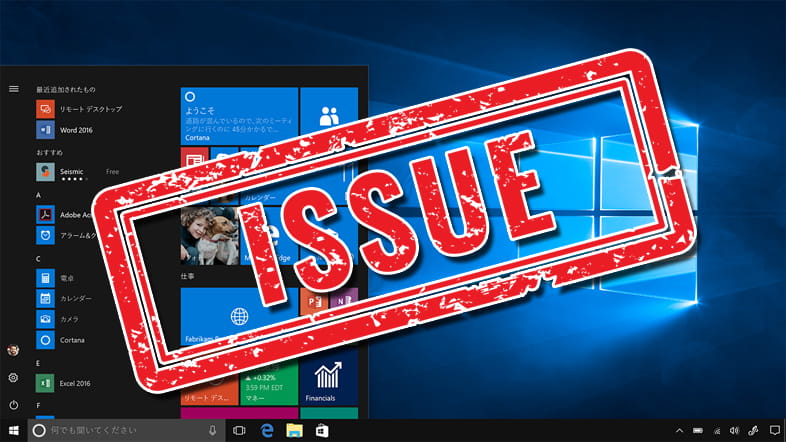This screenshot has height=442, width=786.
Task: Jump to letter E section header
Action: 38,363
